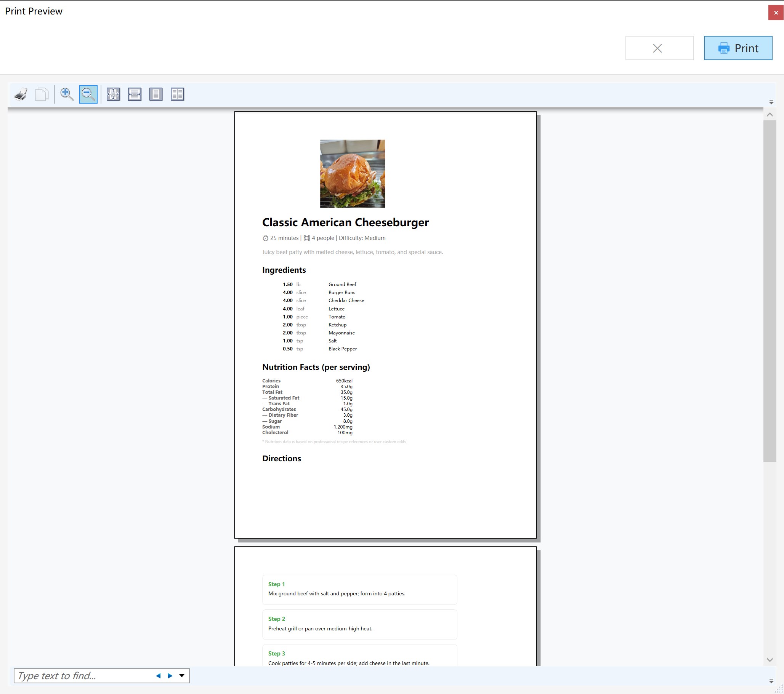Click the vertical scrollbar down arrow

click(x=770, y=660)
